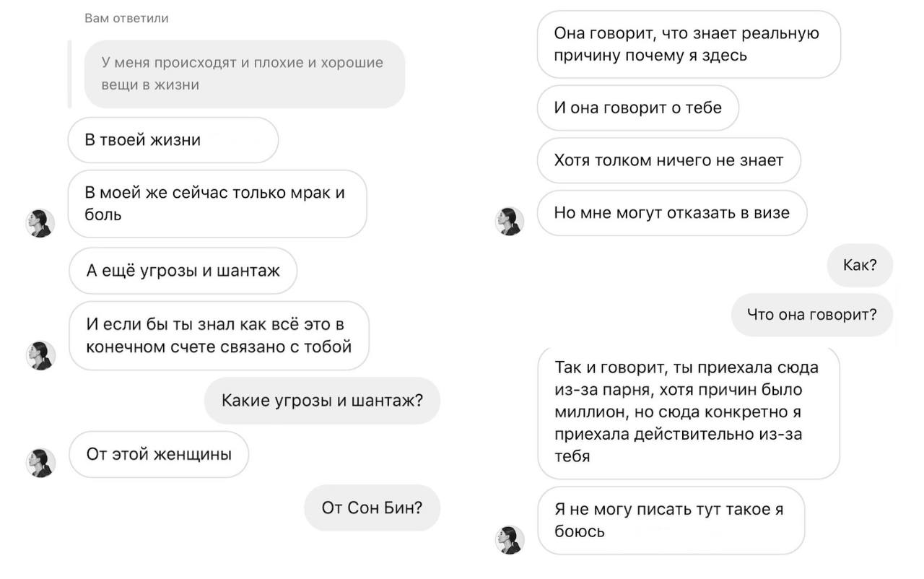Select sent message 'Какие угрозы и шантаж?'

322,401
